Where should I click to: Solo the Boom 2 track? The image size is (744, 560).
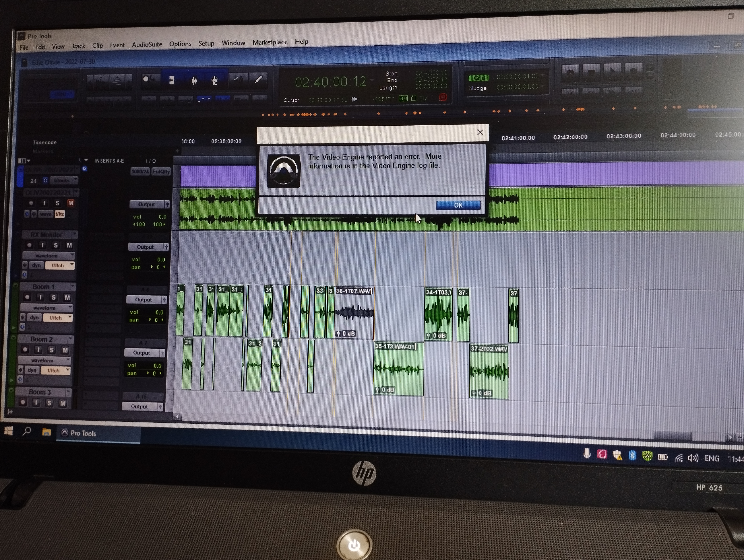[x=51, y=350]
